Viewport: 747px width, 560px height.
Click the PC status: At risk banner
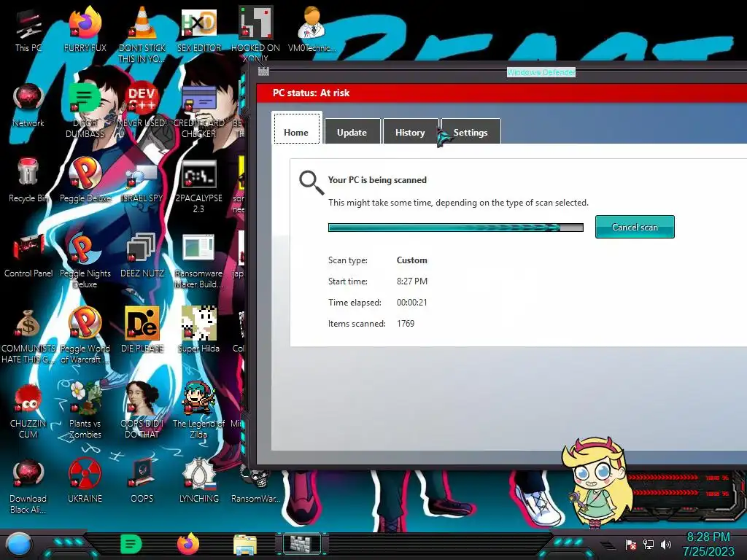[x=502, y=93]
